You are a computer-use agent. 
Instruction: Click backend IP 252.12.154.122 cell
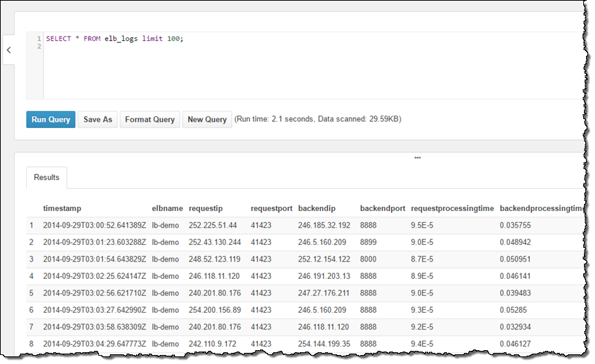click(324, 259)
